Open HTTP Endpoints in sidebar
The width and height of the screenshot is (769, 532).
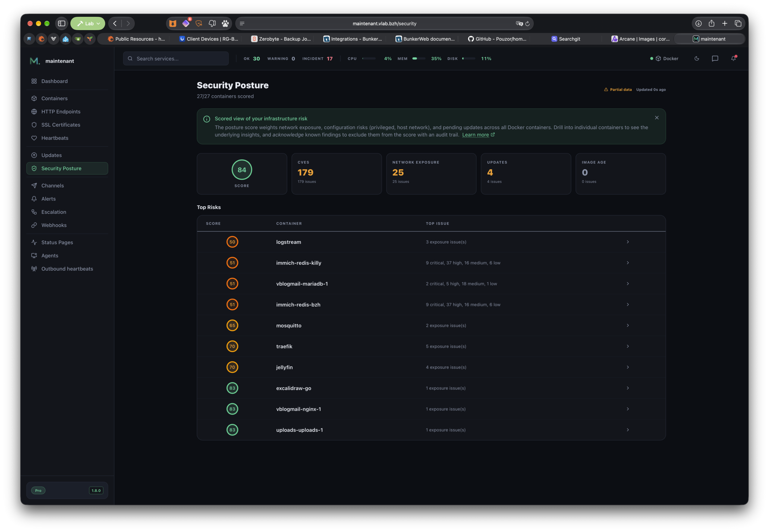coord(67,112)
